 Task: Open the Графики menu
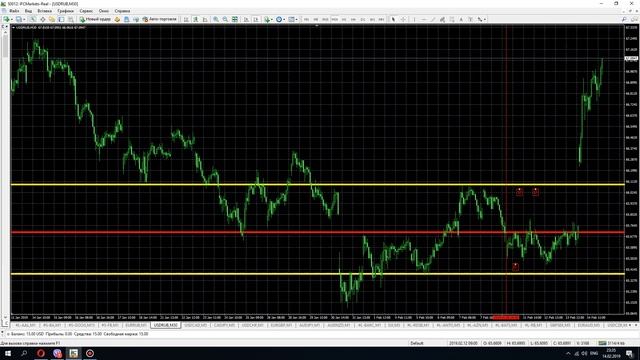[65, 11]
